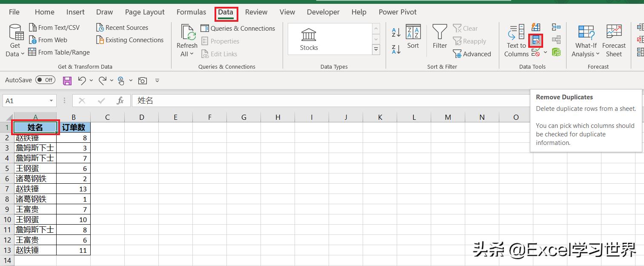Click the Data Validation icon
644x266 pixels.
tap(536, 53)
